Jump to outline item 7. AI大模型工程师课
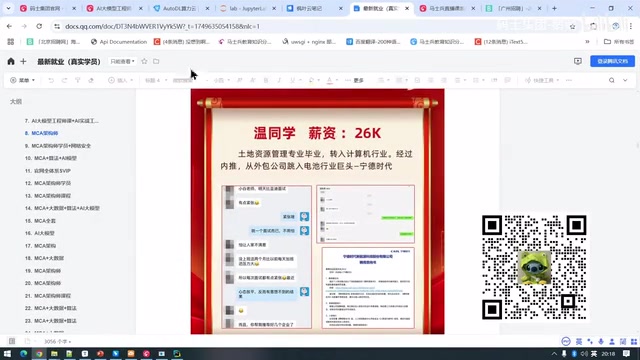This screenshot has width=640, height=360. coord(62,121)
